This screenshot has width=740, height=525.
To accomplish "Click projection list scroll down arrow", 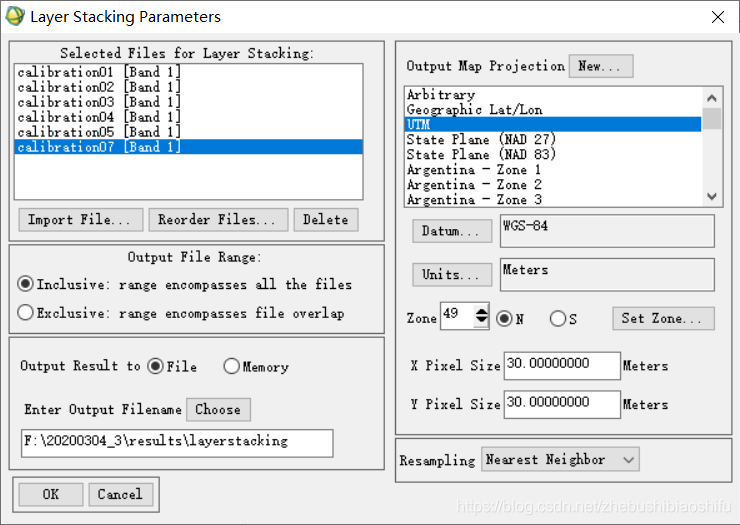I will [x=712, y=196].
